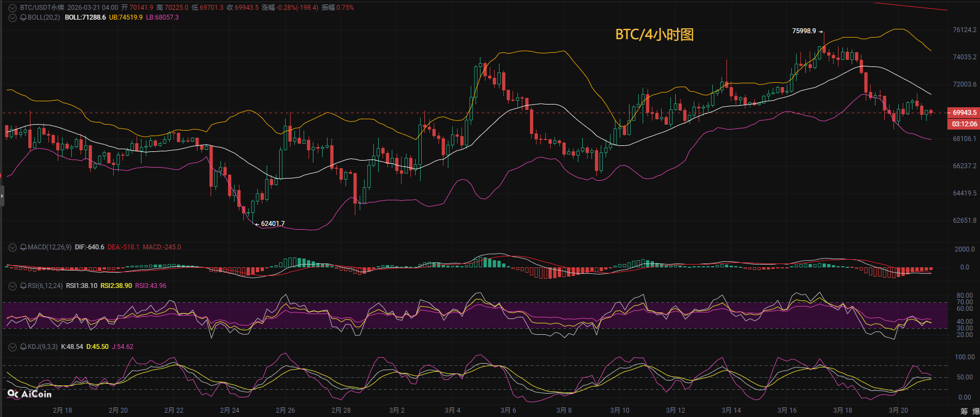The height and width of the screenshot is (417, 980).
Task: Set an alert with the RSI bell icon
Action: point(23,286)
